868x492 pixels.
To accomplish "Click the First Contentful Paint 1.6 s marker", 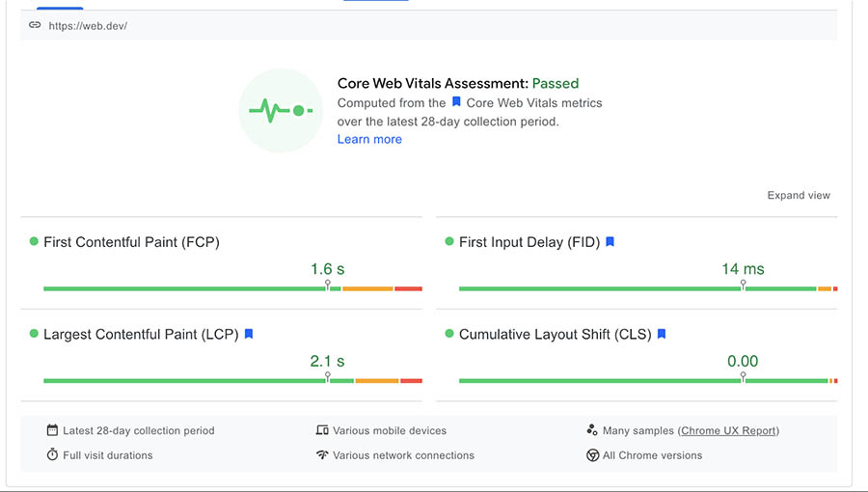I will (x=328, y=286).
